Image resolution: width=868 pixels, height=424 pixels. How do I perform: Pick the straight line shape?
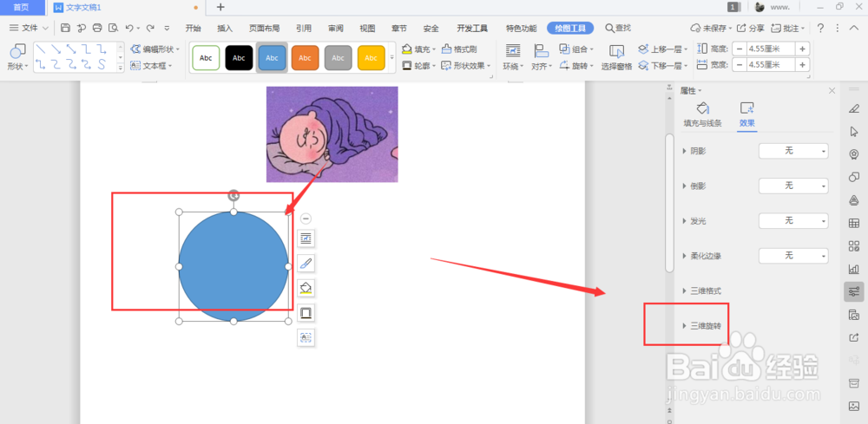[41, 49]
